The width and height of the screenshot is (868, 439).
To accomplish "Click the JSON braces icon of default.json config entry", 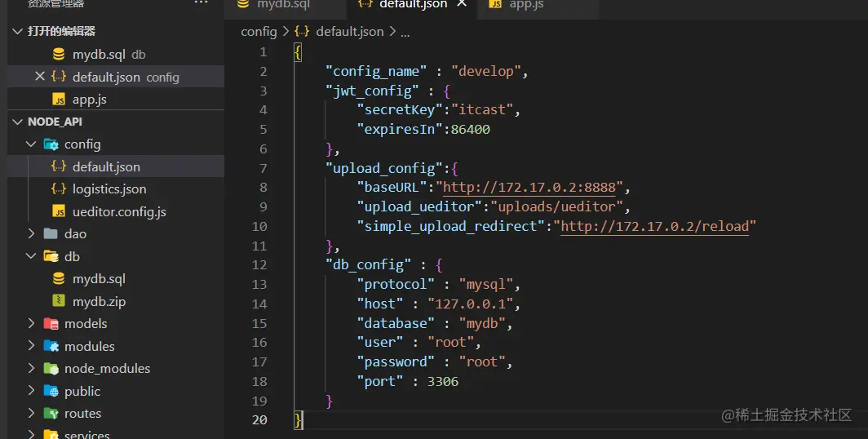I will 59,77.
